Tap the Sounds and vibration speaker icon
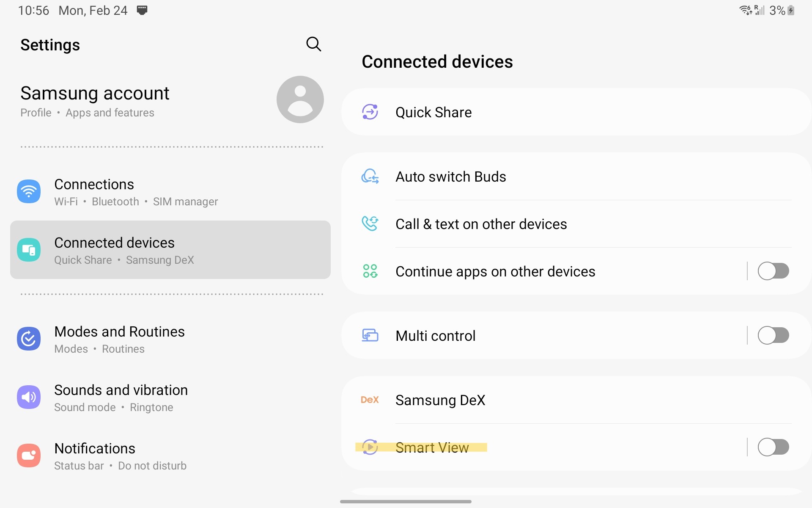This screenshot has width=812, height=508. click(x=29, y=397)
